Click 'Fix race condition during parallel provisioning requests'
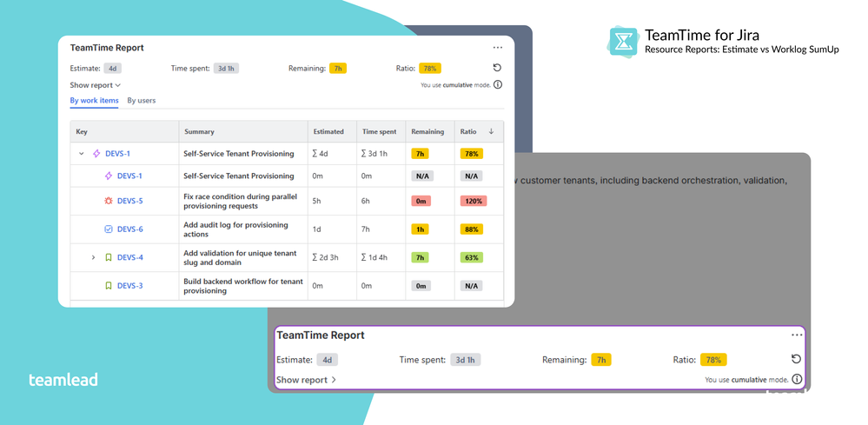This screenshot has width=868, height=425. 241,201
